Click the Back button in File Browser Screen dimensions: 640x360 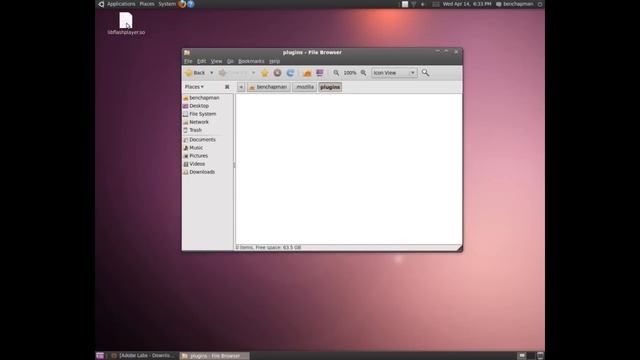point(196,73)
